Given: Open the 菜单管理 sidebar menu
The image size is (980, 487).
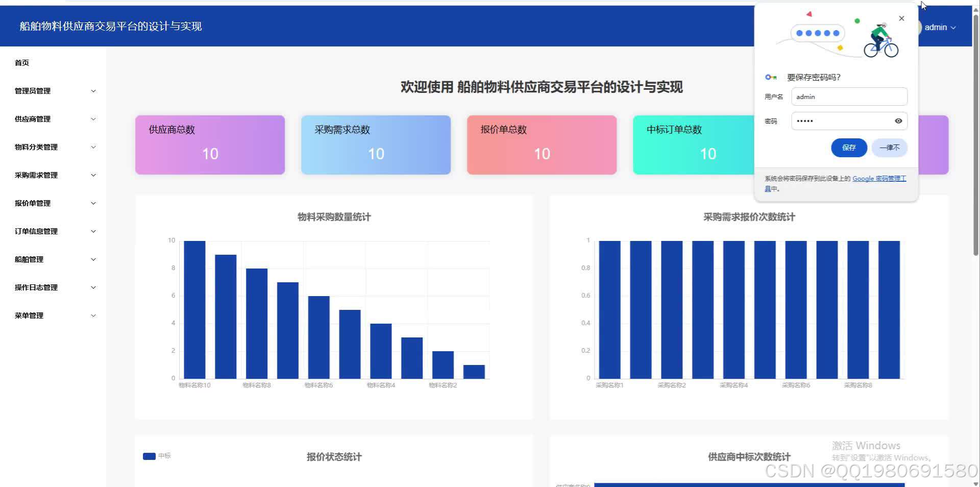Looking at the screenshot, I should pos(54,315).
